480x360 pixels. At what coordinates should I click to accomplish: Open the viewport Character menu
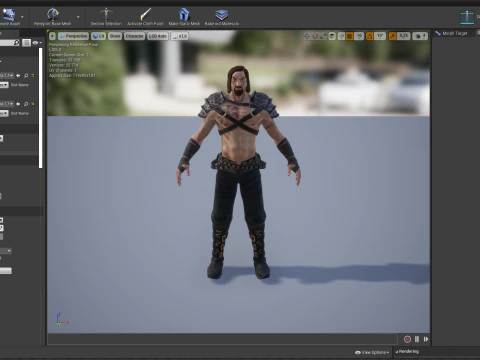pos(135,36)
